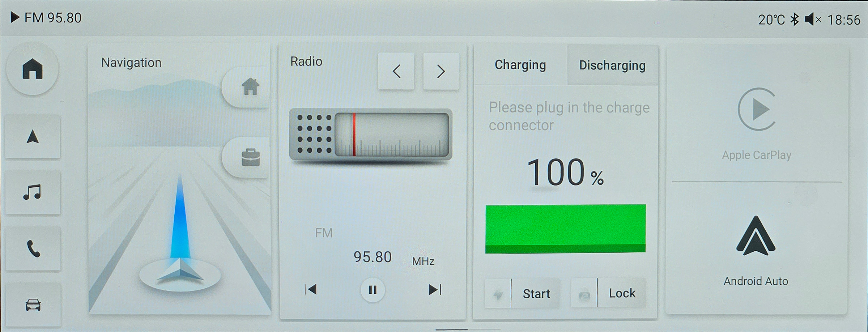
Task: Launch Android Auto
Action: tap(756, 251)
